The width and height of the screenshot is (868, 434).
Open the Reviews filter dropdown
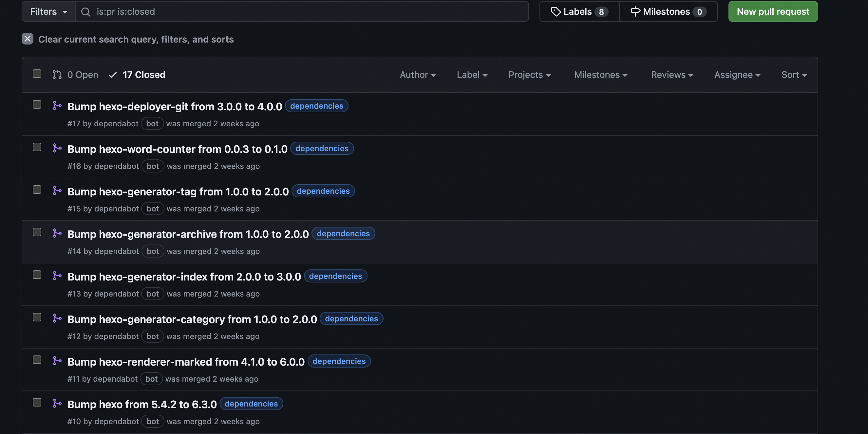672,75
